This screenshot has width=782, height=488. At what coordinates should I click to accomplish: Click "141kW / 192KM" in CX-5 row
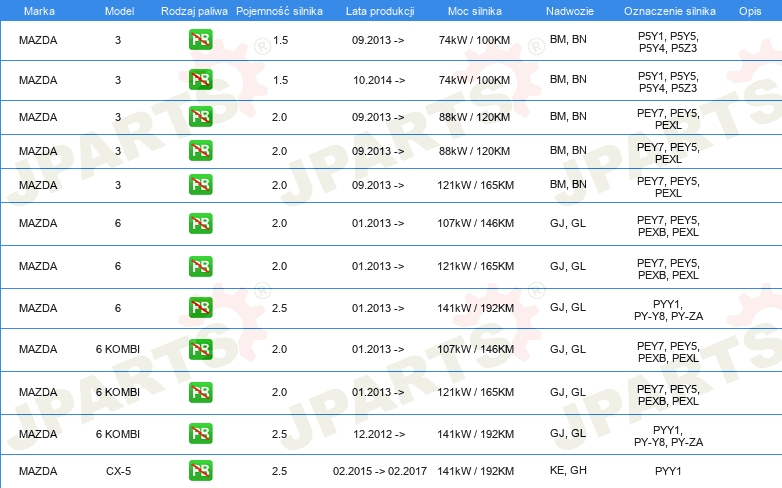tap(475, 471)
